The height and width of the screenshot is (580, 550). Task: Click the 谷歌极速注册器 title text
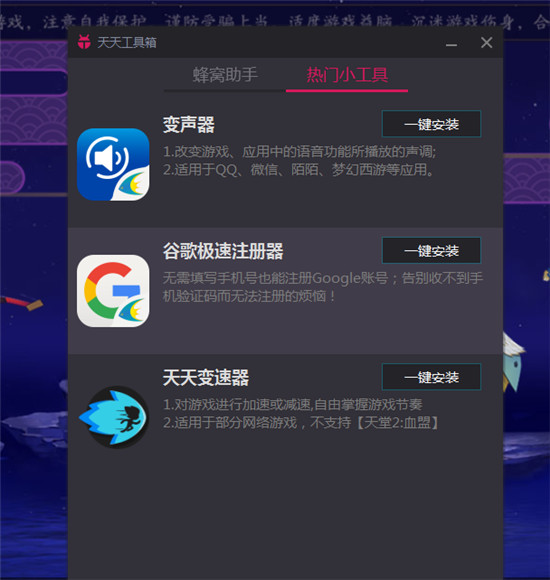tap(223, 251)
